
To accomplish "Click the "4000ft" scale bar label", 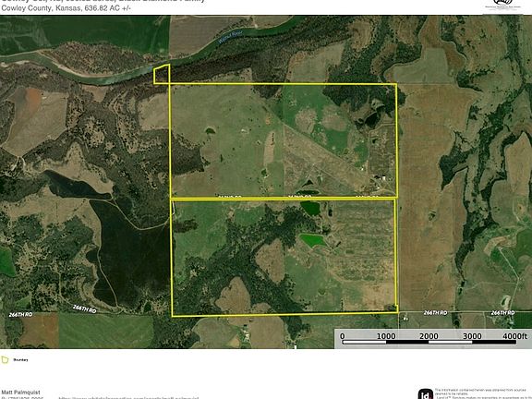I will (x=515, y=336).
